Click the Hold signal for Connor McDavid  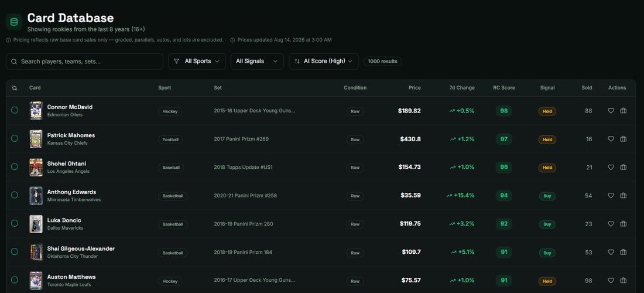(547, 111)
